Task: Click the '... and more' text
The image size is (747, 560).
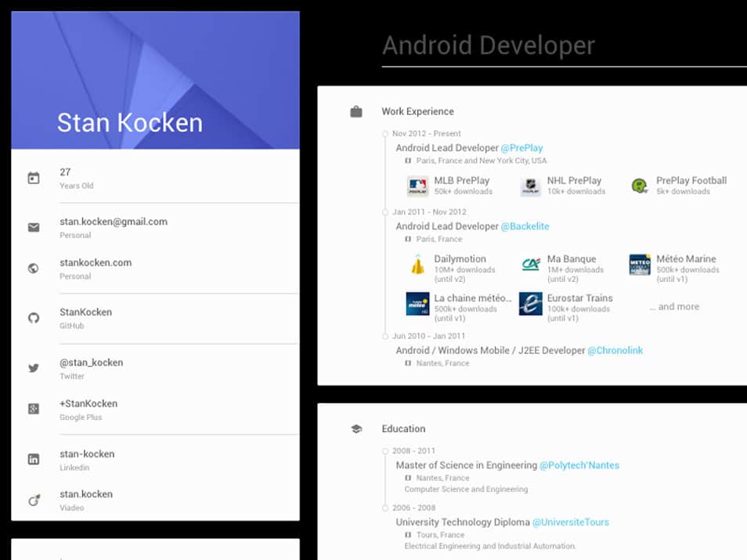Action: click(674, 306)
